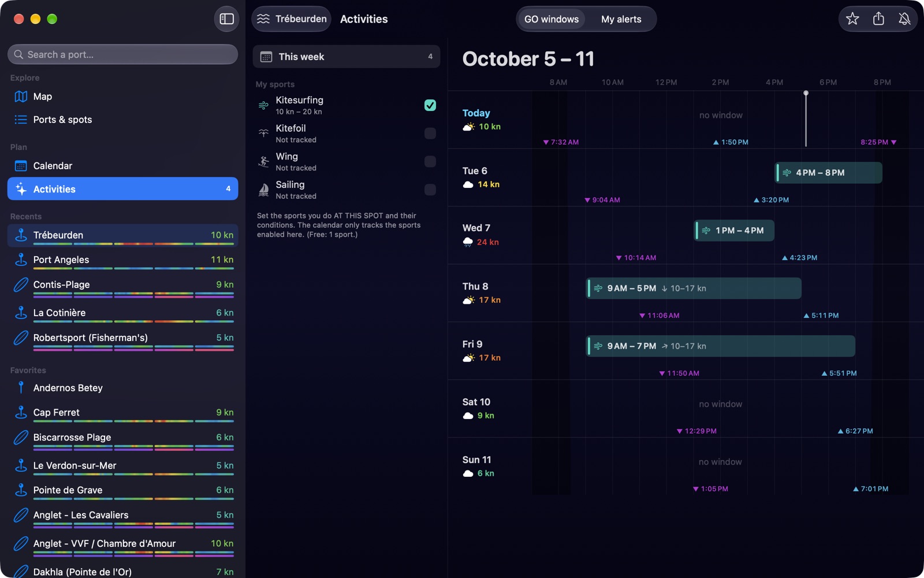924x578 pixels.
Task: Click the pin icon beside Andernos Betey
Action: 21,388
